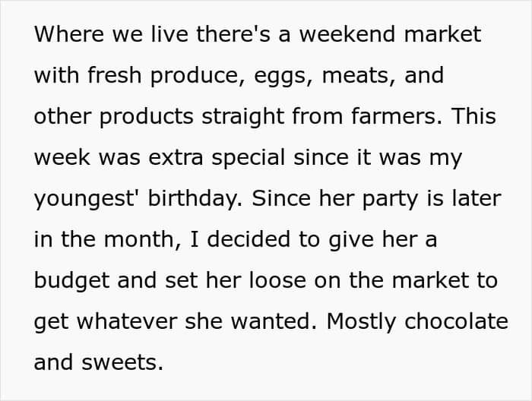Click the word "eggs," in second line

283,77
